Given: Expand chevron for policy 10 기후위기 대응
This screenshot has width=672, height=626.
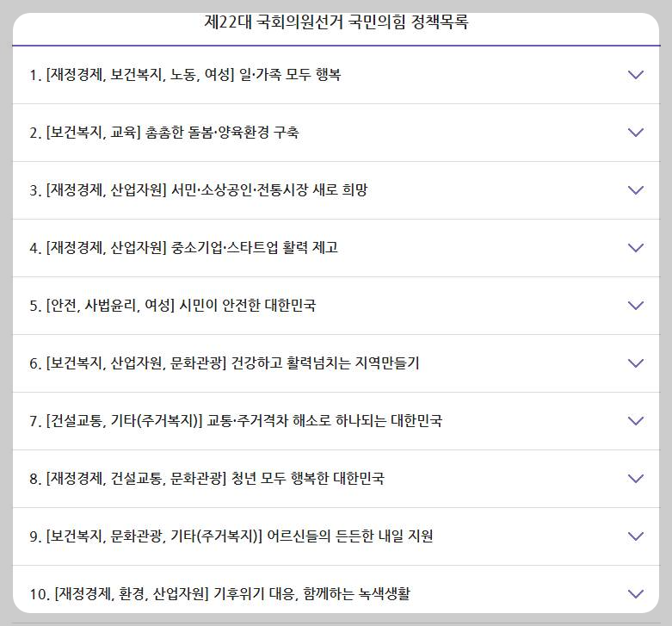Looking at the screenshot, I should tap(635, 594).
